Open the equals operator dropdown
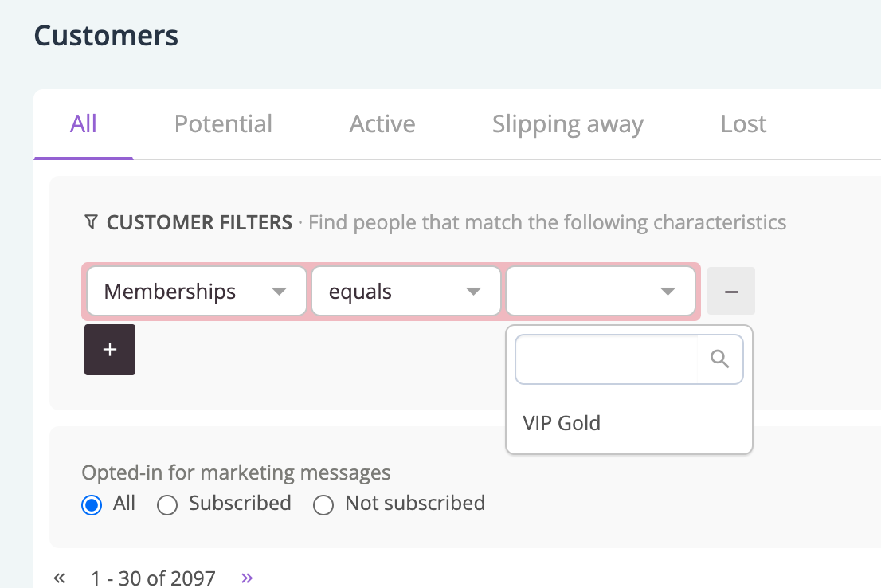 pos(405,292)
